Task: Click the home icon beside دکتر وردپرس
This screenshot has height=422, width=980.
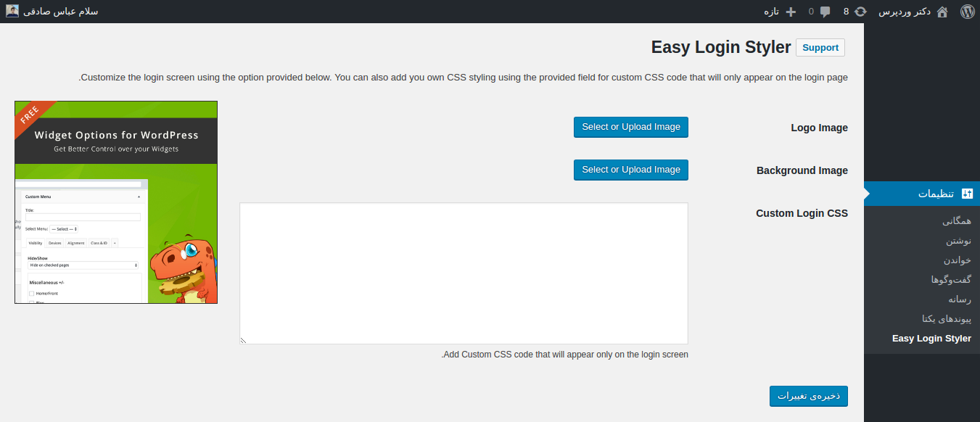Action: (x=942, y=12)
